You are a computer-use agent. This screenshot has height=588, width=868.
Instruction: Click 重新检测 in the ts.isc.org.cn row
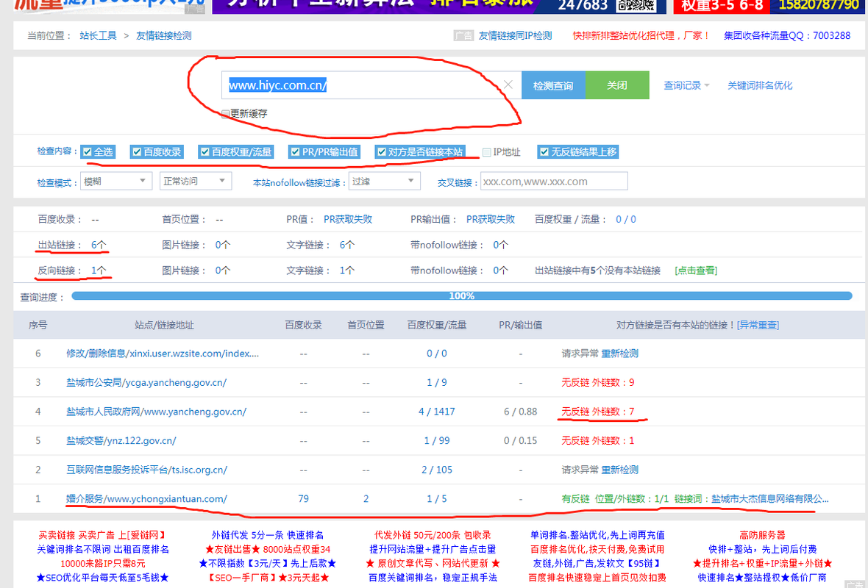tap(619, 470)
